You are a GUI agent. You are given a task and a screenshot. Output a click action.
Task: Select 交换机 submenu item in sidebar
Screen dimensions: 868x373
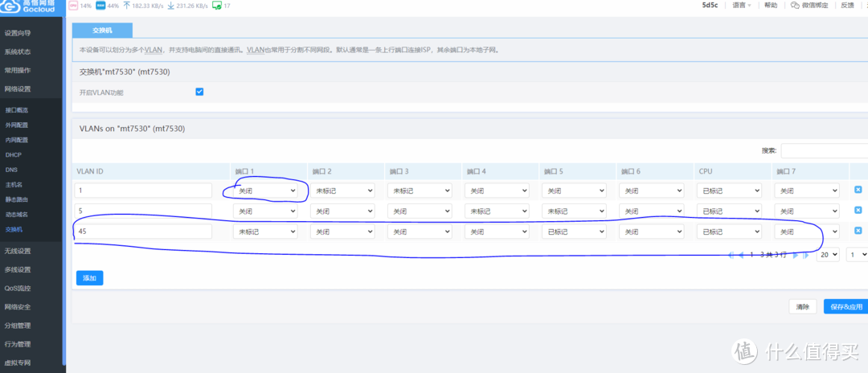14,229
